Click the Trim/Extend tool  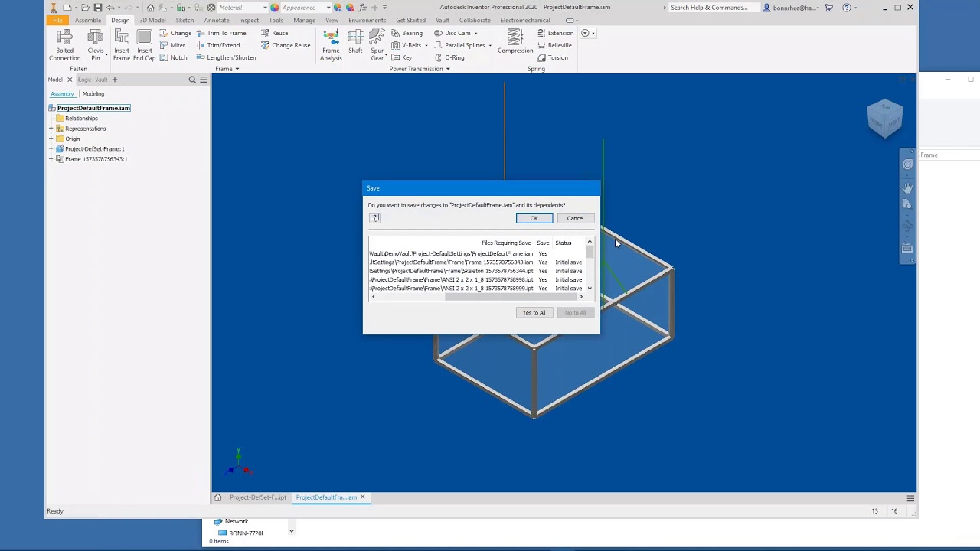click(x=217, y=45)
